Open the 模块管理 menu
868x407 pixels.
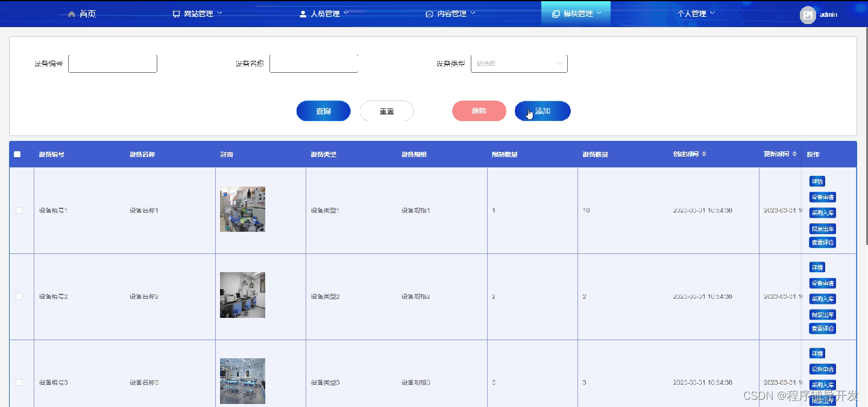coord(576,14)
